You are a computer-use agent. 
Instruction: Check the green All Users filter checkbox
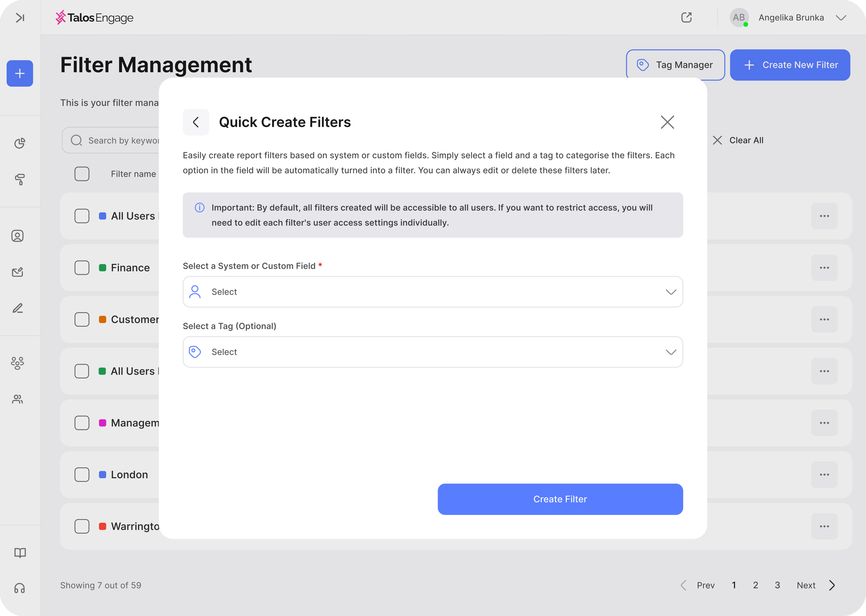82,371
